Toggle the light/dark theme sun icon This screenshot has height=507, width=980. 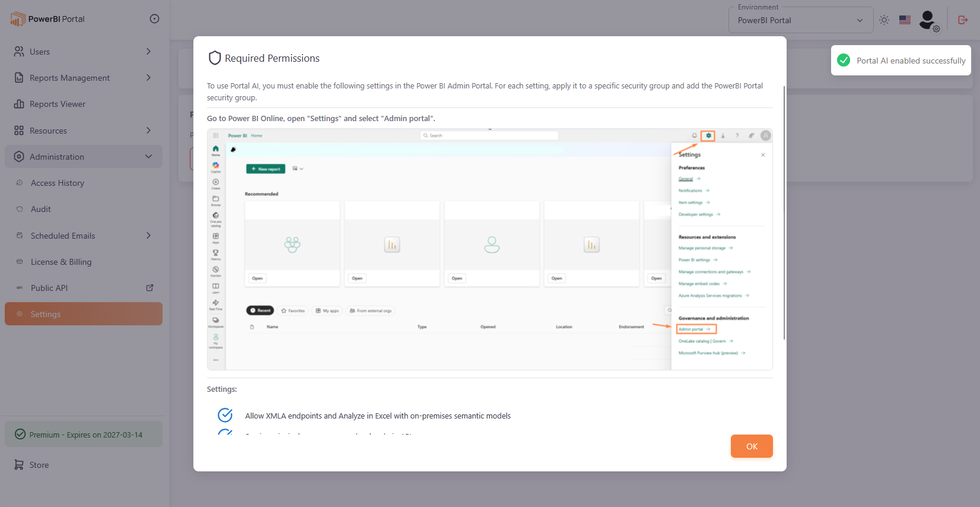pos(884,20)
